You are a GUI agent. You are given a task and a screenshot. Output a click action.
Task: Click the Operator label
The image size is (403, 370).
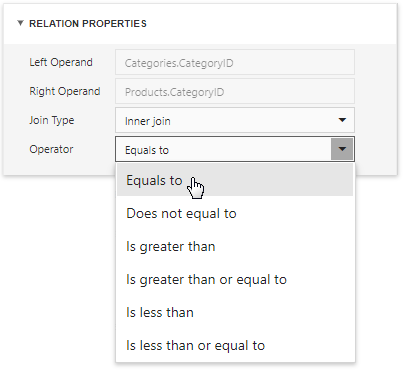[x=51, y=149]
